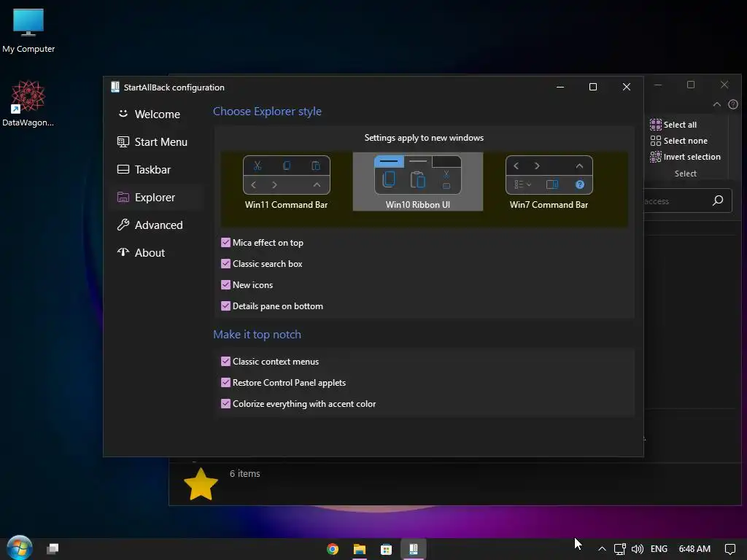Click the Start Menu sidebar icon
The image size is (747, 560).
[123, 142]
